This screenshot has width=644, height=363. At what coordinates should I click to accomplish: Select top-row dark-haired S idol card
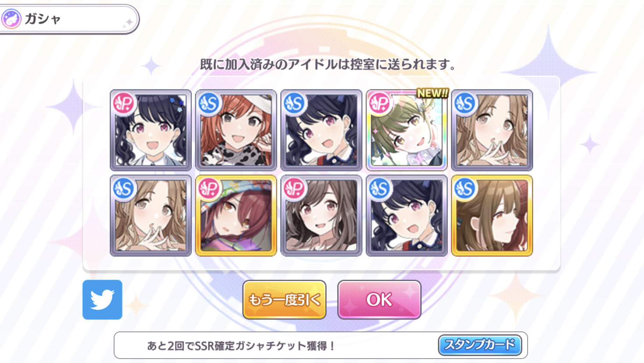coord(321,130)
